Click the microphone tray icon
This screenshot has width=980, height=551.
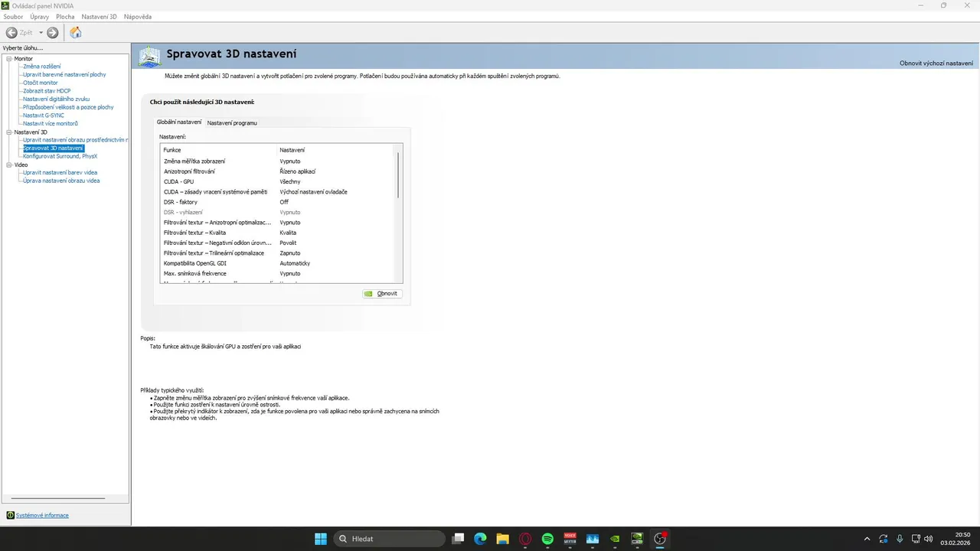coord(900,539)
